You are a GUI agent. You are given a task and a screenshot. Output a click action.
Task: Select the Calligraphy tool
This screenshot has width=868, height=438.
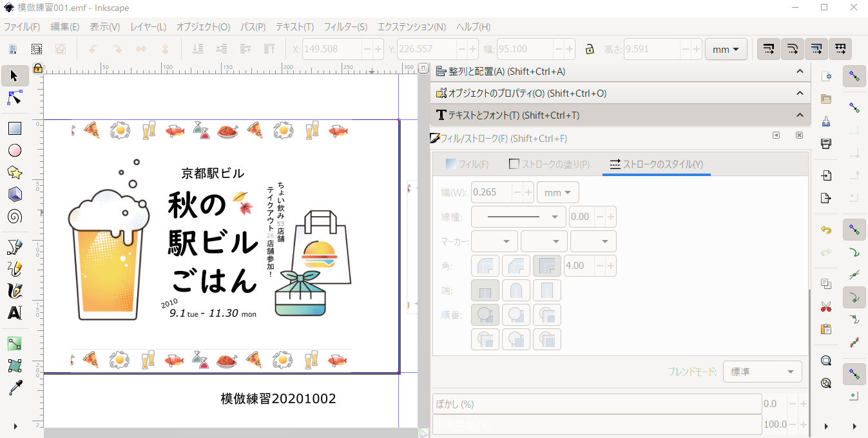point(14,290)
